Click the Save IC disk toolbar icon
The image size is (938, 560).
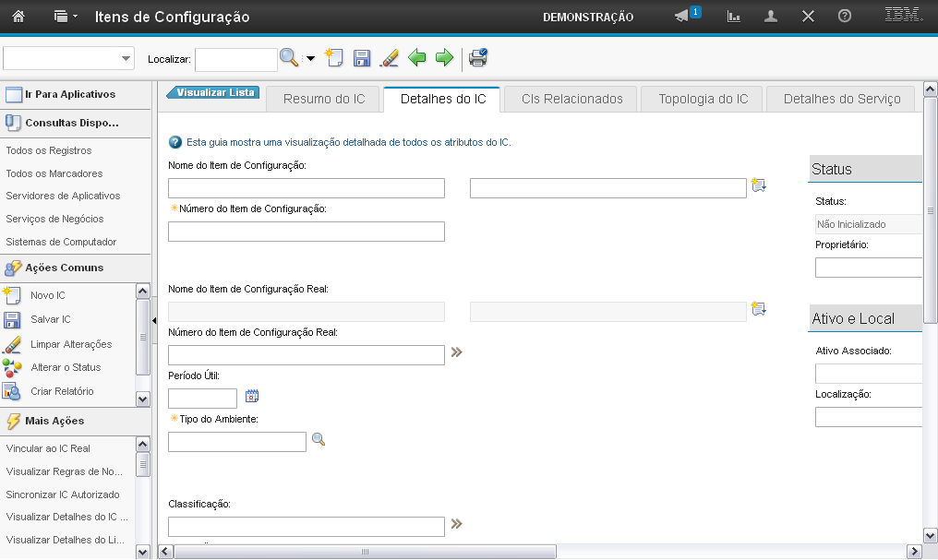[x=362, y=58]
